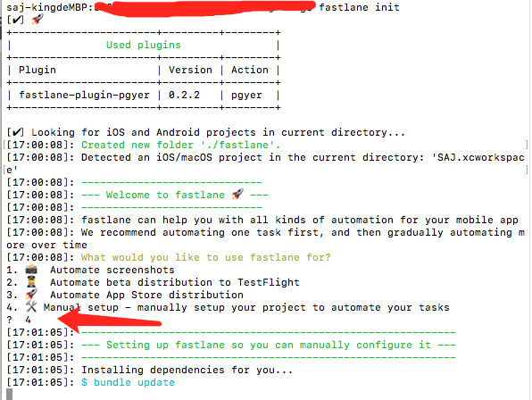
Task: Click the version value '0.2.2'
Action: (x=184, y=95)
